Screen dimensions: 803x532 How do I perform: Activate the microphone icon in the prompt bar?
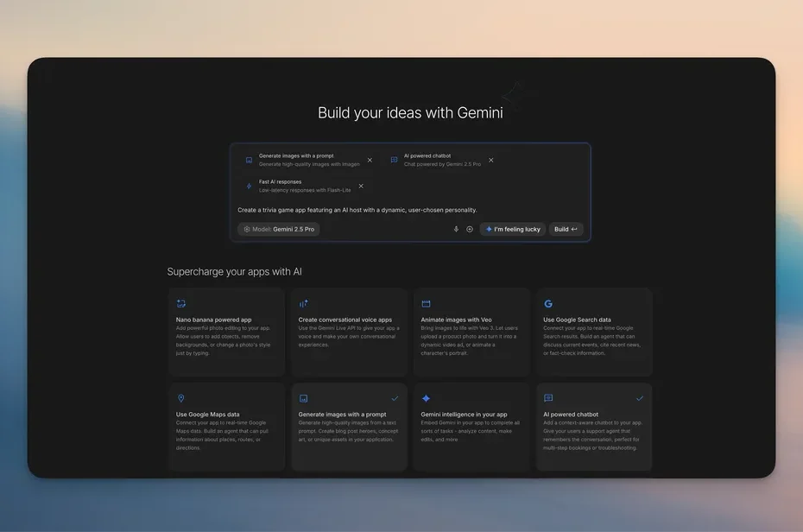[456, 228]
